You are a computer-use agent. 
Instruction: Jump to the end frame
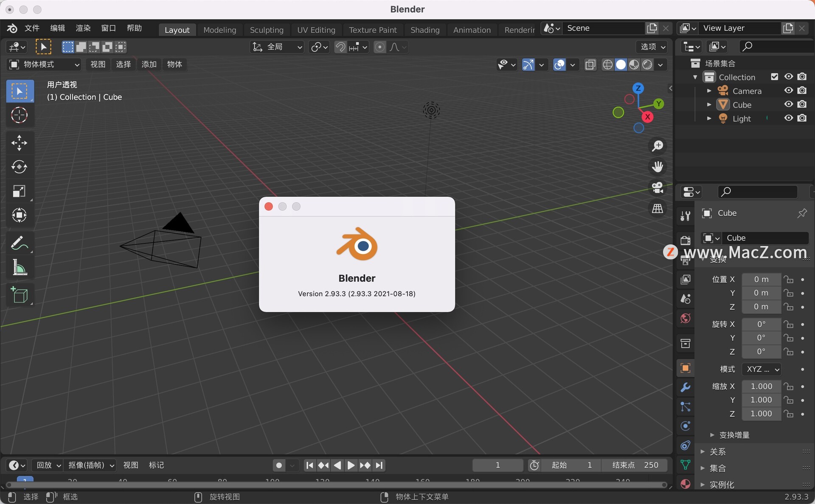point(379,465)
